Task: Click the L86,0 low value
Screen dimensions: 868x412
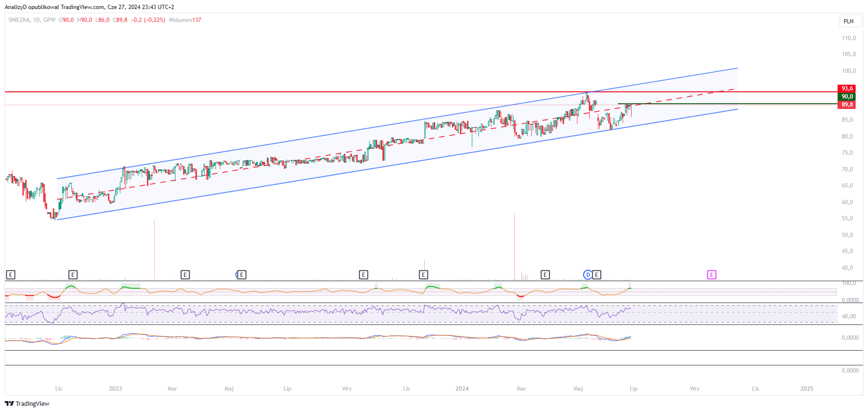Action: (x=102, y=20)
